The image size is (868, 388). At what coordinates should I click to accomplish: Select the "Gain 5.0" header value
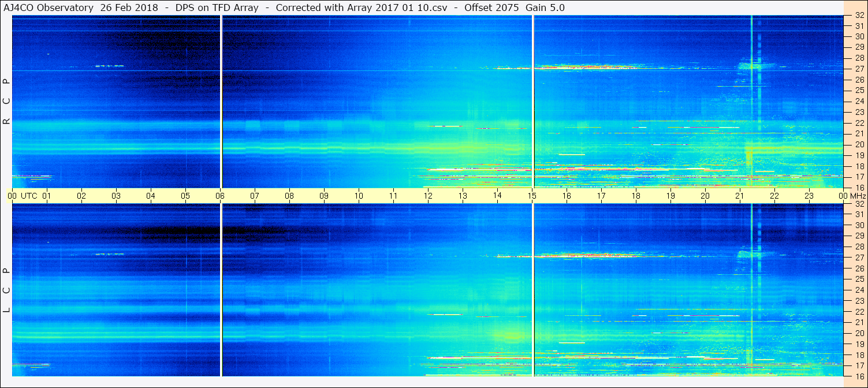click(545, 8)
